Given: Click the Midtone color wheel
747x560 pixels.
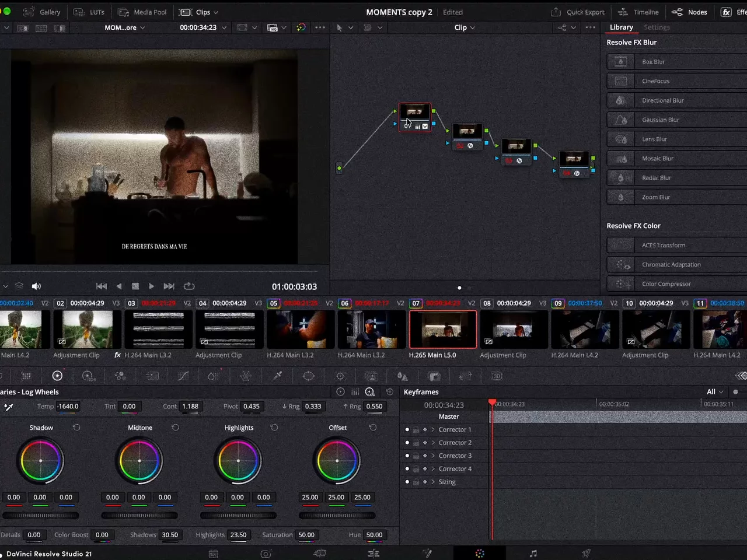Looking at the screenshot, I should pyautogui.click(x=139, y=461).
